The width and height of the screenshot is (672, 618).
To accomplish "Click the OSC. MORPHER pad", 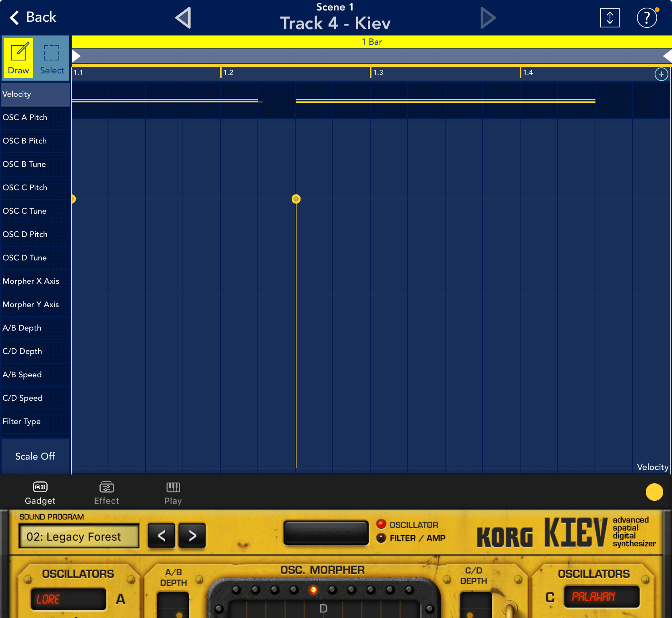I will point(323,609).
